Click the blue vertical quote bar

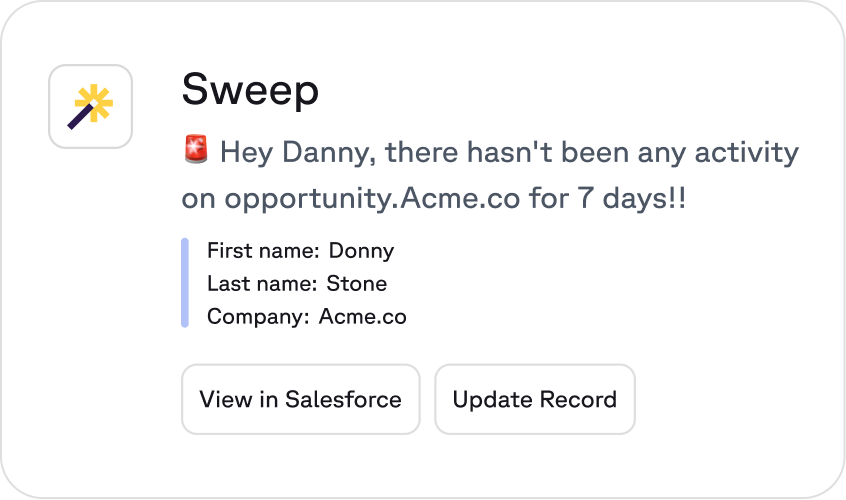(185, 283)
